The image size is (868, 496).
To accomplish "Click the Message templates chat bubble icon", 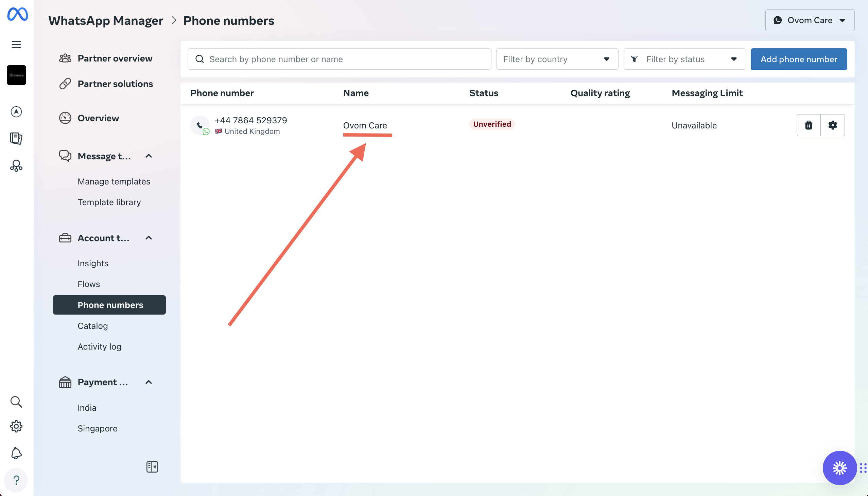I will pos(65,156).
